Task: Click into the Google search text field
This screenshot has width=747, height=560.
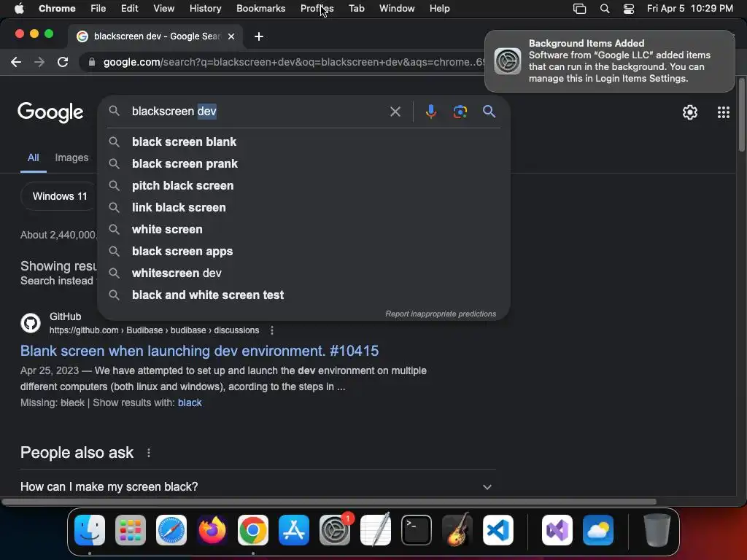Action: click(x=258, y=112)
